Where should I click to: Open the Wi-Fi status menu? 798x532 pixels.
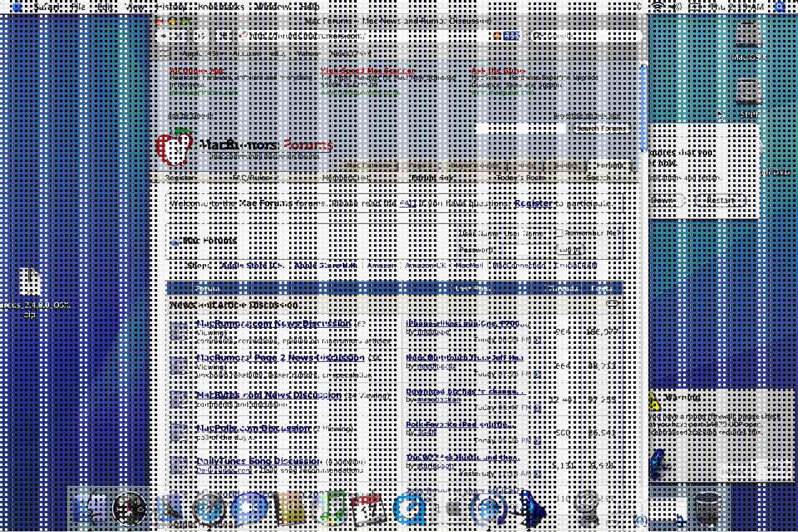point(657,7)
